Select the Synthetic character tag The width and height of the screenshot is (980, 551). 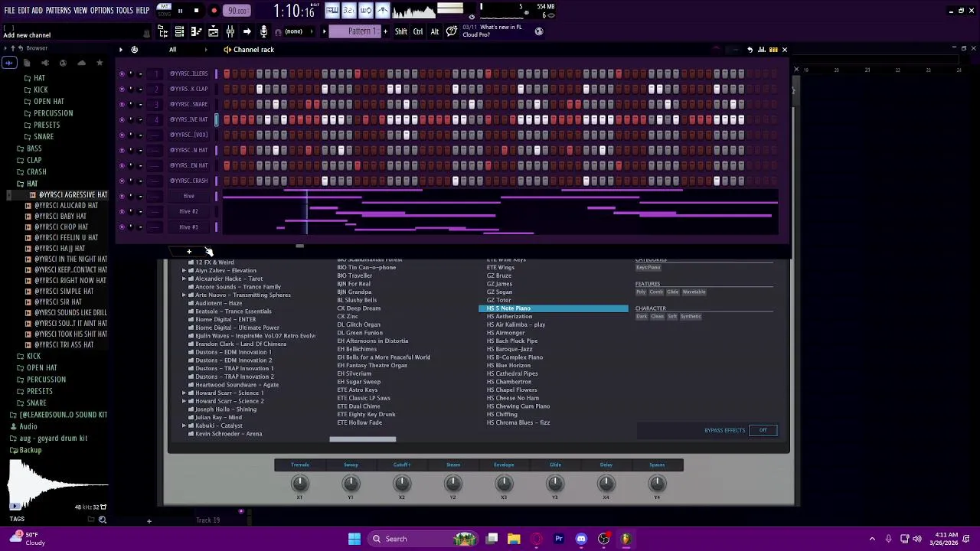pos(691,317)
